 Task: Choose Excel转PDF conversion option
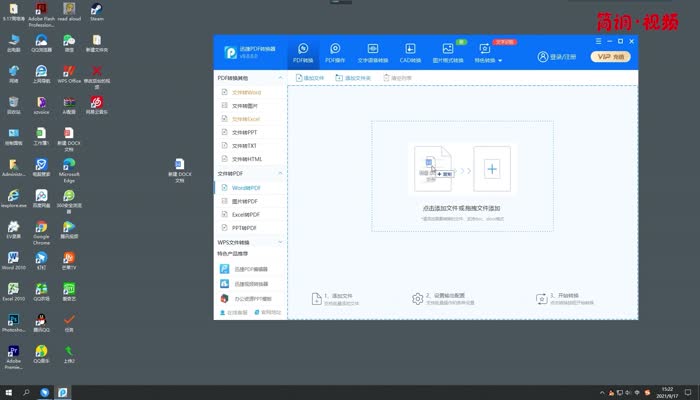246,214
